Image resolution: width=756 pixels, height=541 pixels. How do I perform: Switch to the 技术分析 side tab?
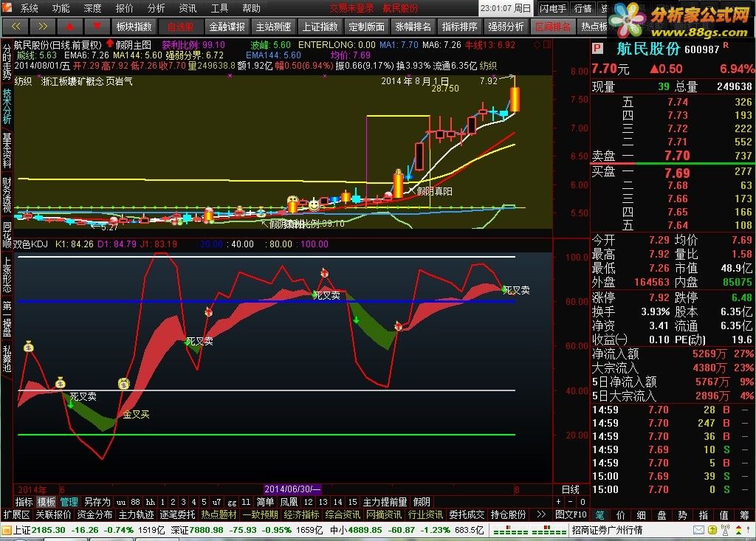click(7, 106)
